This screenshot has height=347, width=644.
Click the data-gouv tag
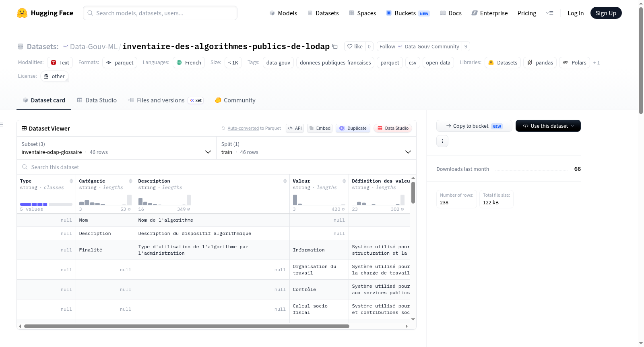278,62
